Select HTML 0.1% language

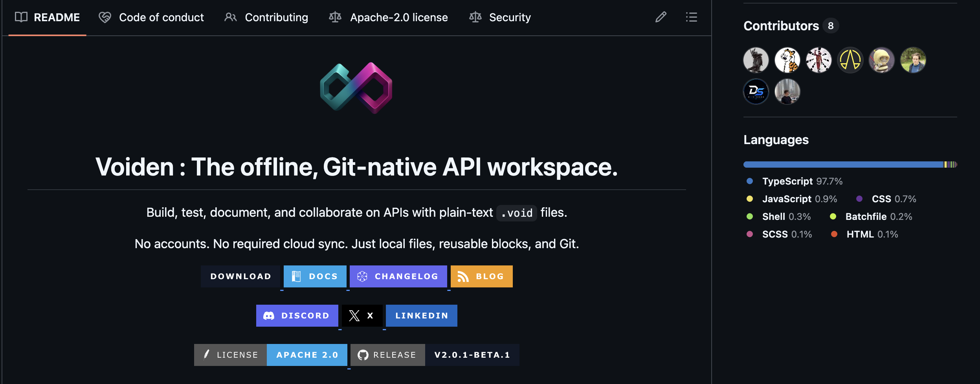pyautogui.click(x=865, y=234)
